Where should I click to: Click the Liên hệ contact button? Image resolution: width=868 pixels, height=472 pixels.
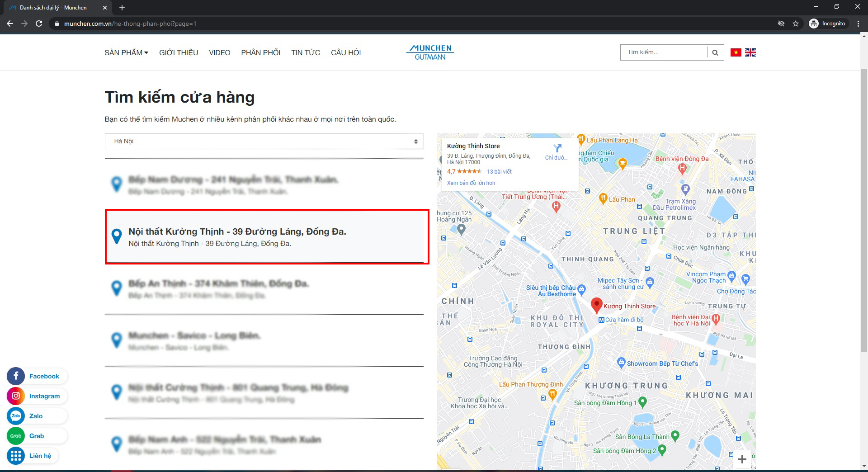(x=32, y=456)
